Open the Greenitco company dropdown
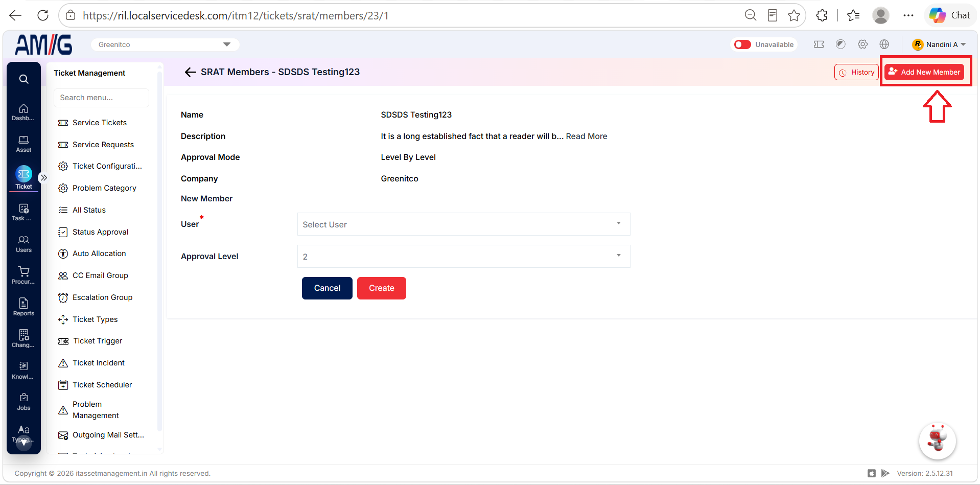Viewport: 980px width, 485px height. pyautogui.click(x=165, y=44)
